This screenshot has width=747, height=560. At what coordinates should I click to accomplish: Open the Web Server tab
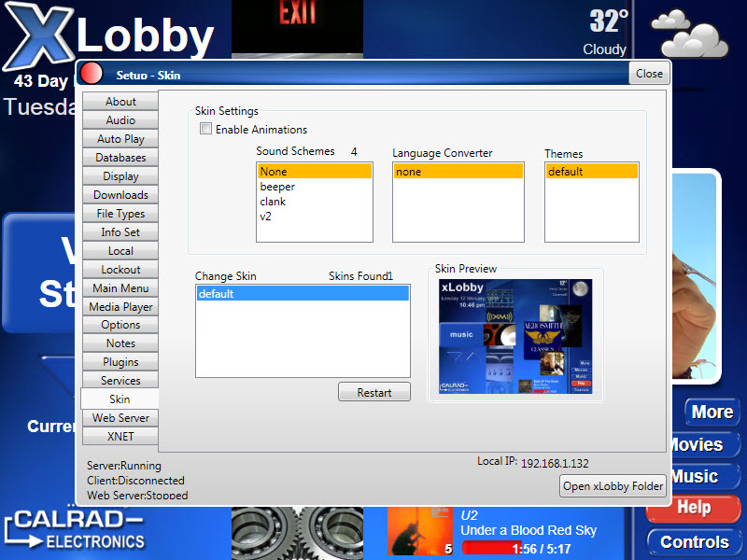click(x=120, y=417)
